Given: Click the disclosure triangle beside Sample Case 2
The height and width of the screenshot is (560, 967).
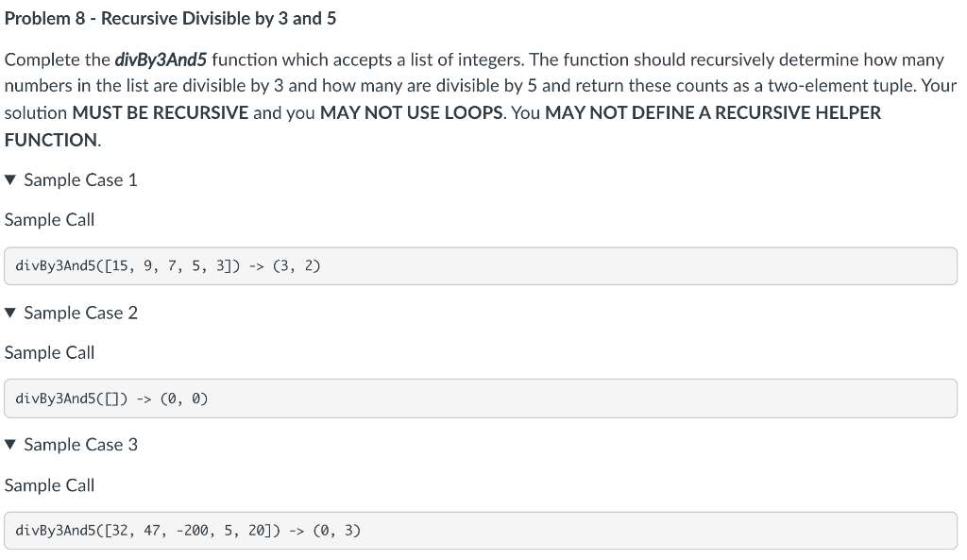Looking at the screenshot, I should (9, 313).
